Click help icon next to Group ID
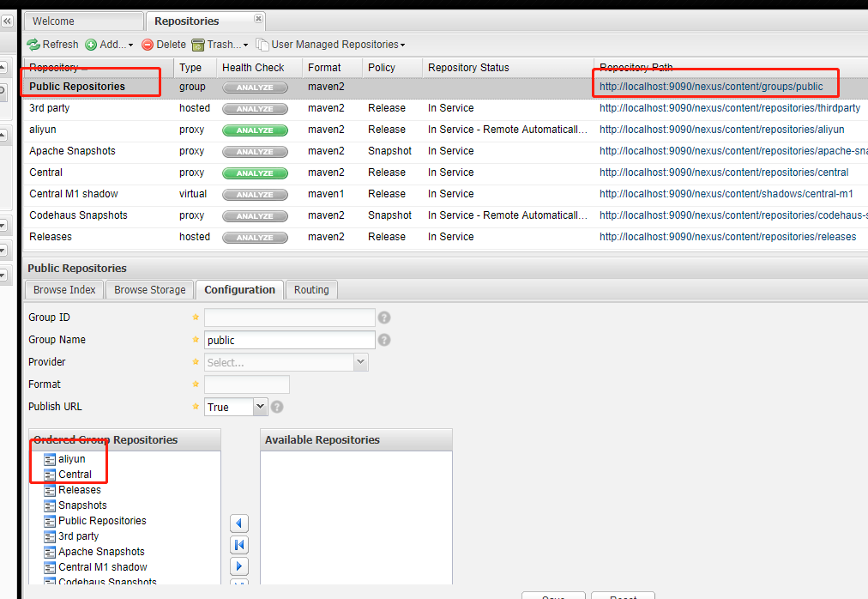This screenshot has width=868, height=599. coord(384,318)
